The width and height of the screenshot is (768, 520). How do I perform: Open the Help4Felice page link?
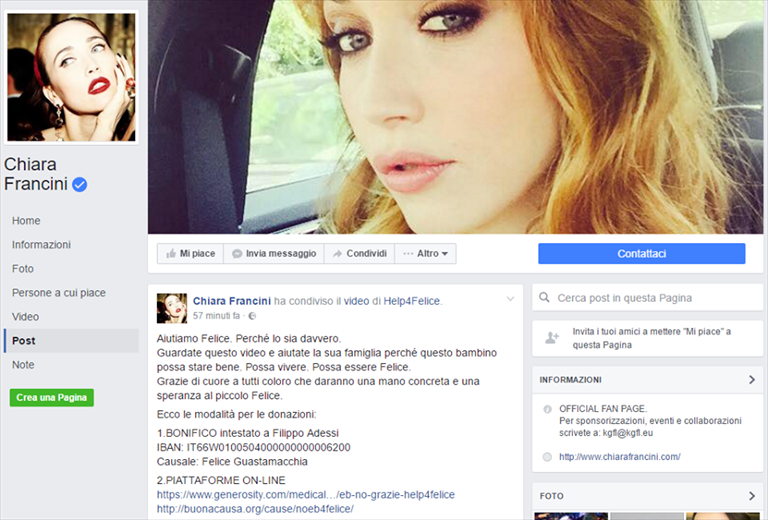click(x=411, y=301)
